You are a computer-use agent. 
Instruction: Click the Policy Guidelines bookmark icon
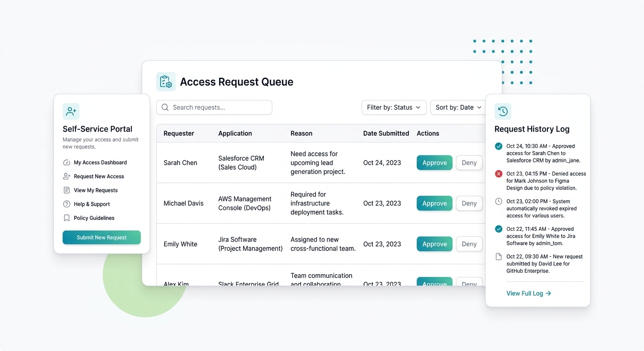click(x=66, y=218)
